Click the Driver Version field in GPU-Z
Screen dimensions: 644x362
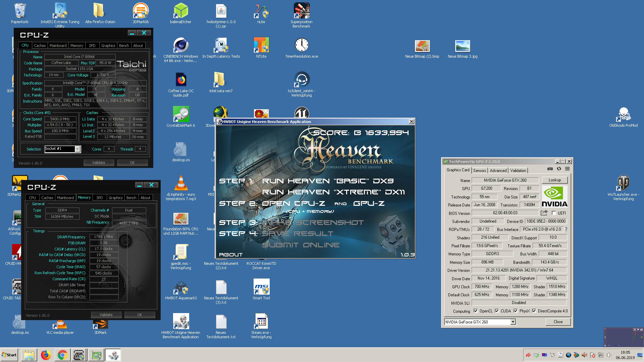tap(519, 270)
